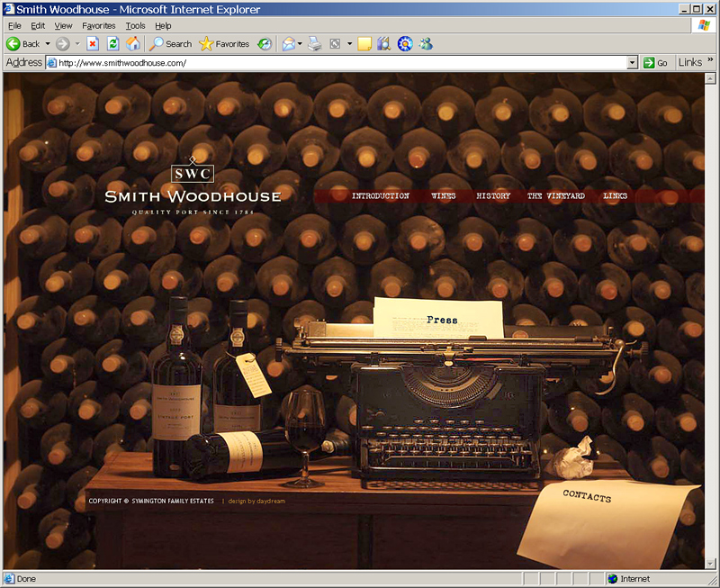Open the Help menu

[x=163, y=26]
